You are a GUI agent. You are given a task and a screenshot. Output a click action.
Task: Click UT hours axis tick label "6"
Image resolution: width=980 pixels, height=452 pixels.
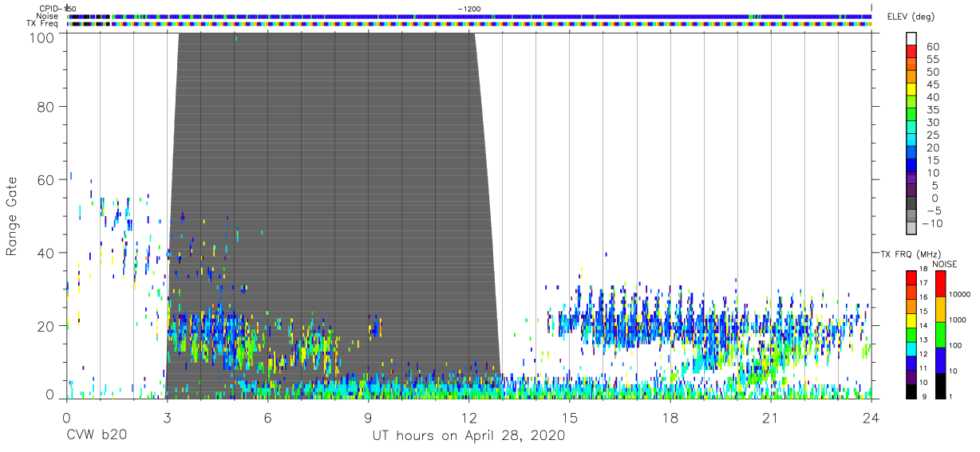tap(267, 418)
